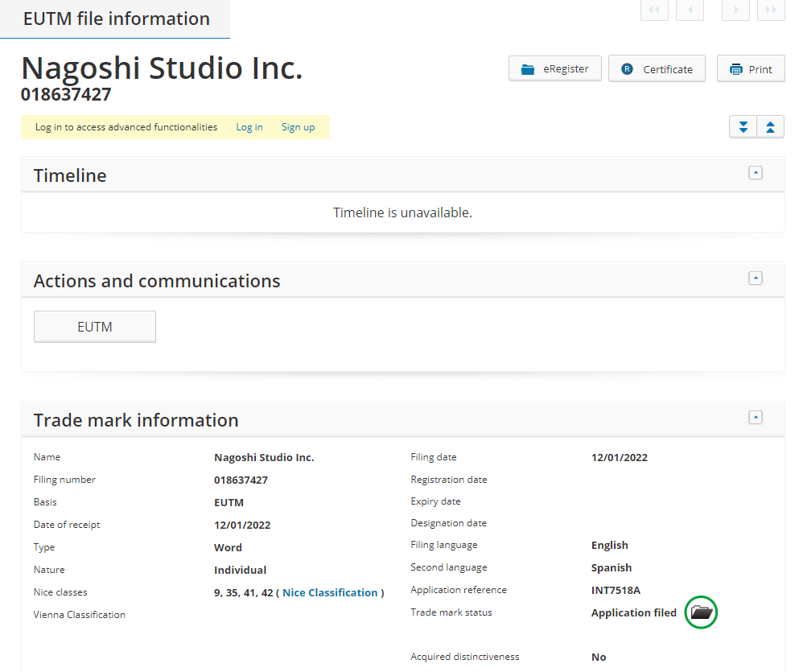Collapse the Timeline section
Screen dimensions: 799x672
tap(755, 172)
